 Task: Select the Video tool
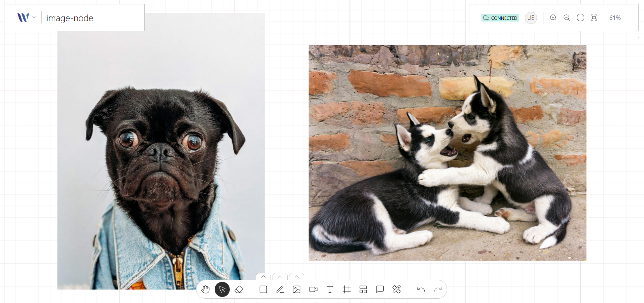pos(313,289)
